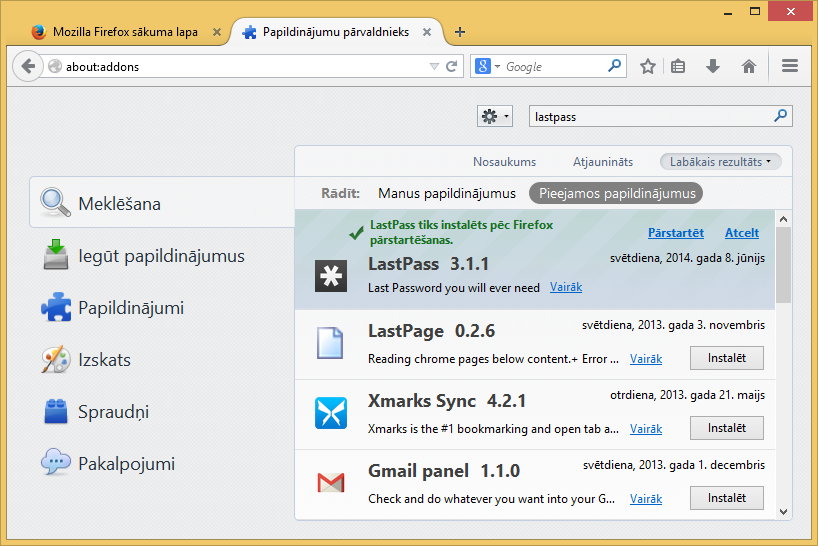
Task: Click the Gmail panel envelope icon
Action: pyautogui.click(x=331, y=482)
